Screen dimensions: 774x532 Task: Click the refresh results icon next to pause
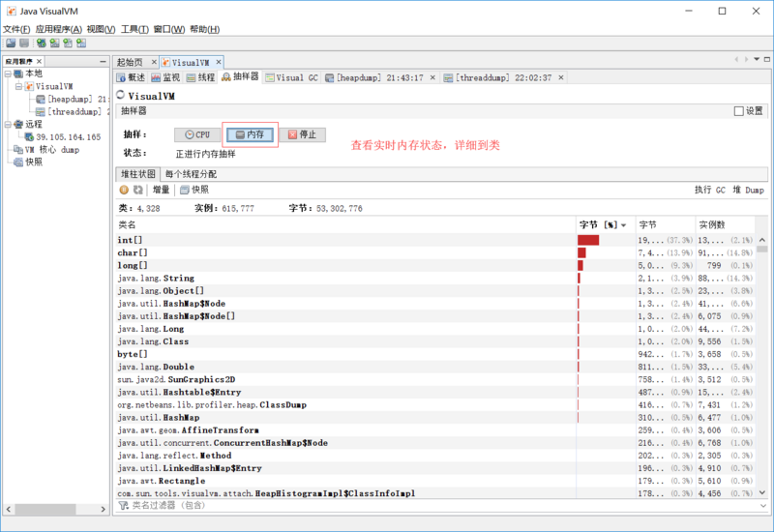click(137, 190)
